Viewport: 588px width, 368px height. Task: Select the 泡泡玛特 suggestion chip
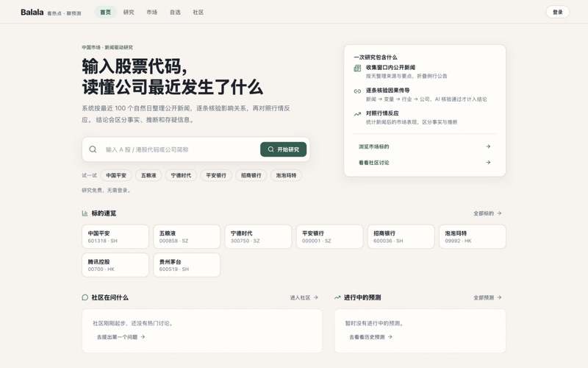click(x=286, y=175)
